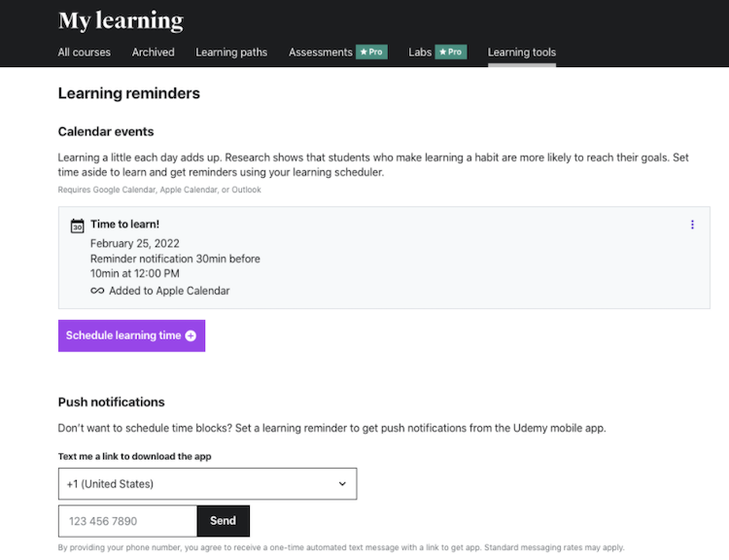Viewport: 729px width, 560px height.
Task: Select the Learning tools tab
Action: pos(522,52)
